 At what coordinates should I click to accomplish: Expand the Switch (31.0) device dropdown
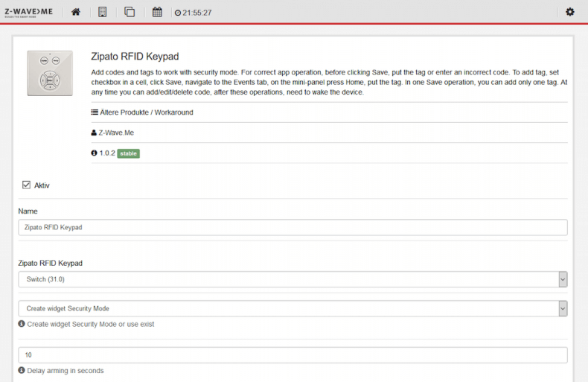(293, 279)
